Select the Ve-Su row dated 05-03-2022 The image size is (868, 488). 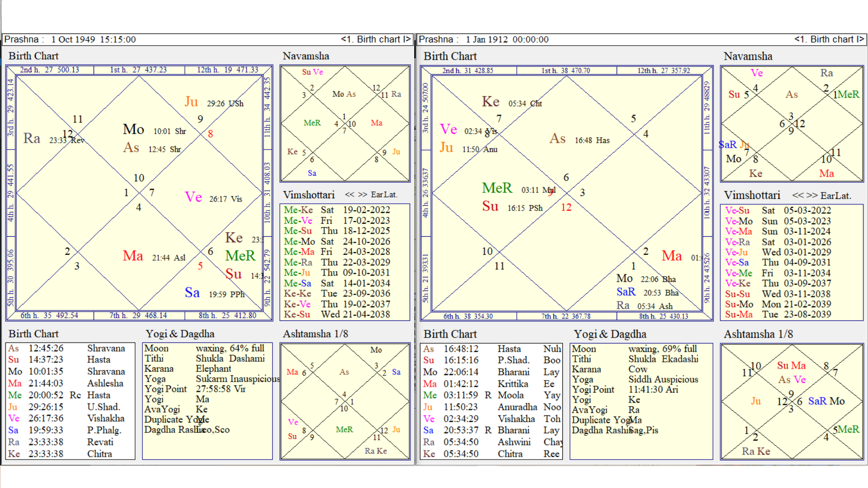(x=778, y=211)
